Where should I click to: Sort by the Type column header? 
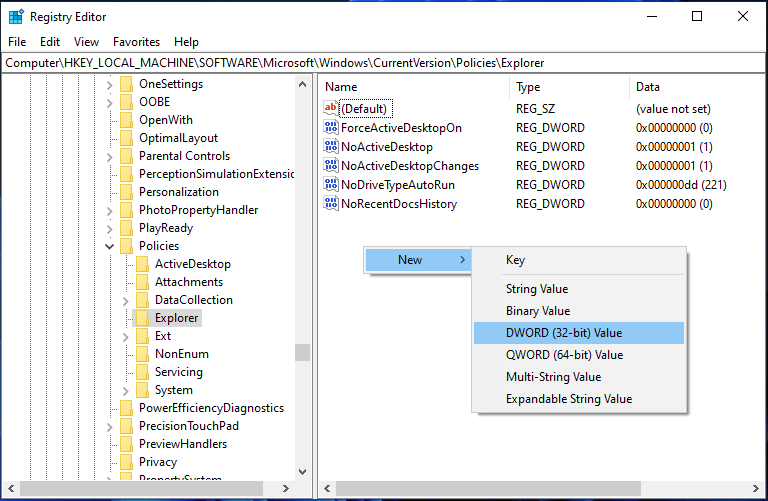click(570, 87)
